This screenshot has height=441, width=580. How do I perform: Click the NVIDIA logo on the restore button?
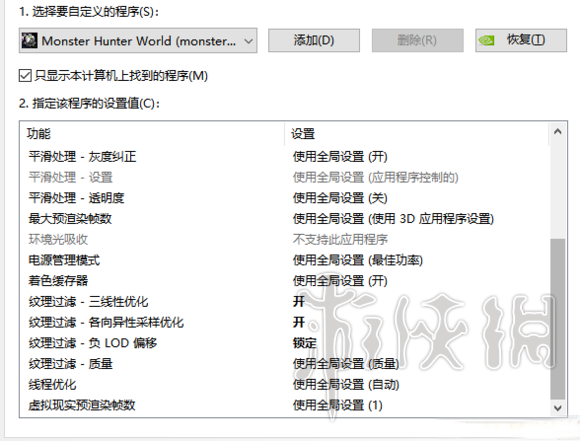coord(486,40)
